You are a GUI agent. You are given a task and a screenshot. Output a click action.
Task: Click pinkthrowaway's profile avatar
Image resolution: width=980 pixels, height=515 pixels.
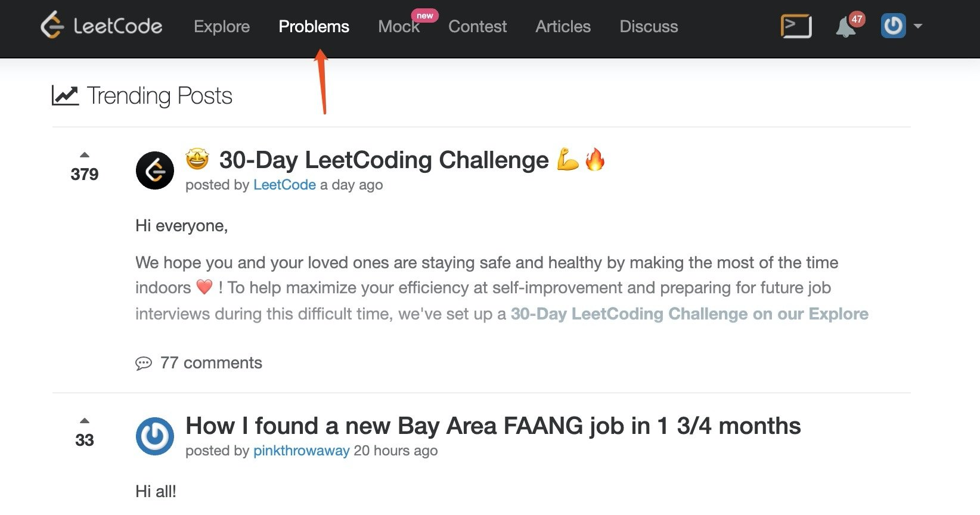155,436
